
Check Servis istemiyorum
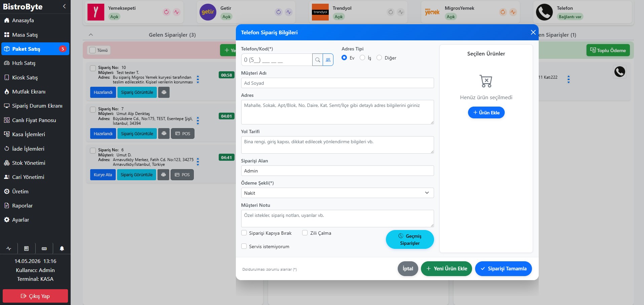pyautogui.click(x=244, y=246)
